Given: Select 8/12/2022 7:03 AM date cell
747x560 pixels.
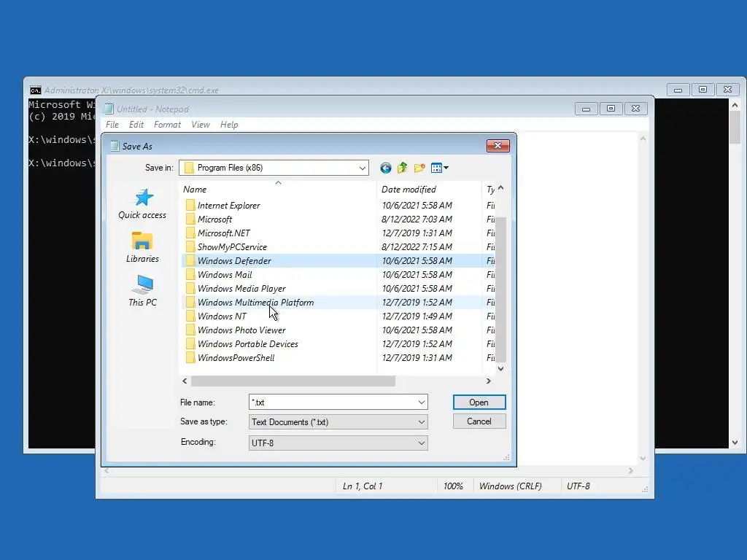Looking at the screenshot, I should [x=417, y=219].
